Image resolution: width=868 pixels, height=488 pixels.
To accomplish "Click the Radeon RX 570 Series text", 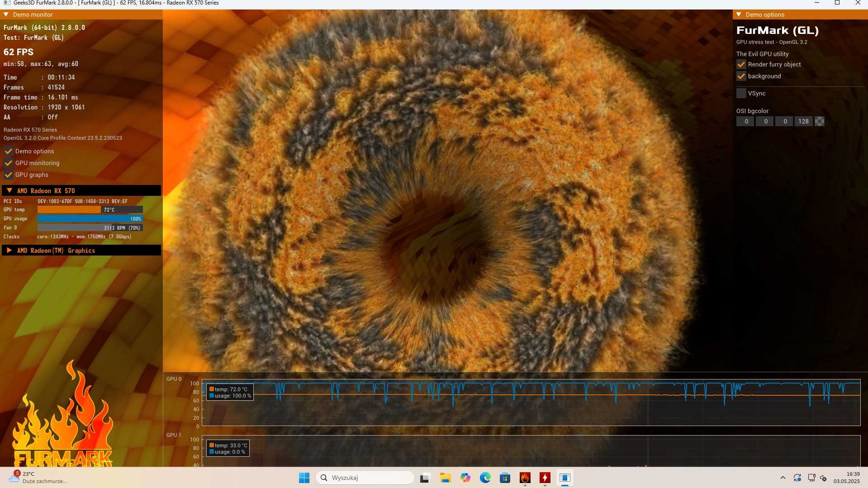I will point(30,130).
